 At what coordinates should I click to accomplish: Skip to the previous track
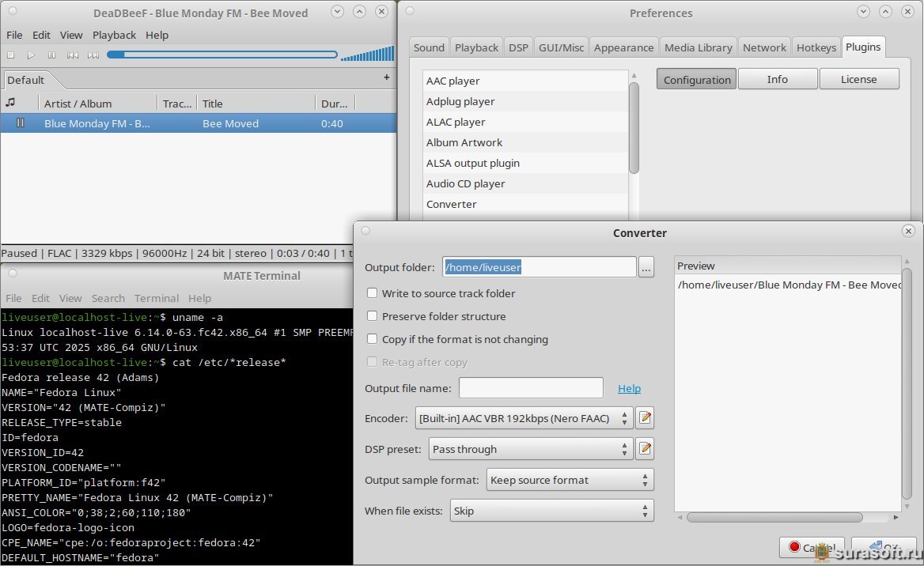click(72, 55)
